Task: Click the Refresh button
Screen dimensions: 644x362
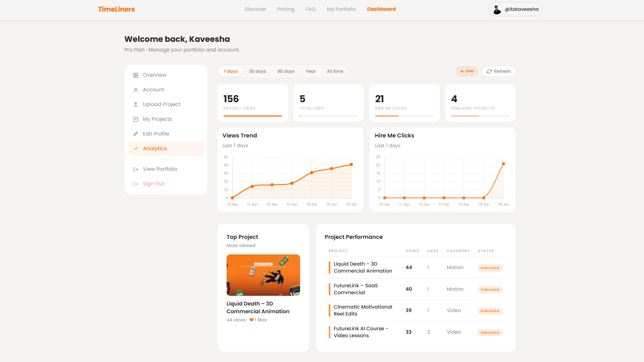Action: [x=498, y=71]
